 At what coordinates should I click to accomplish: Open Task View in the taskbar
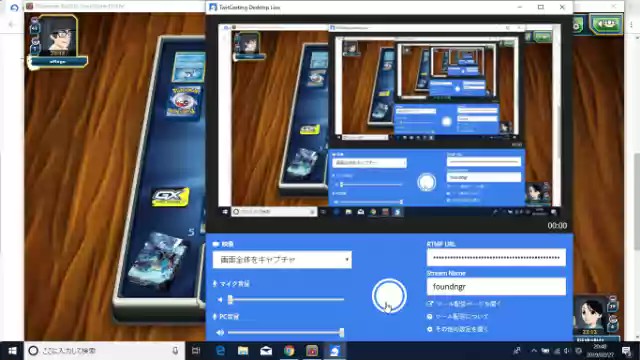coord(196,351)
